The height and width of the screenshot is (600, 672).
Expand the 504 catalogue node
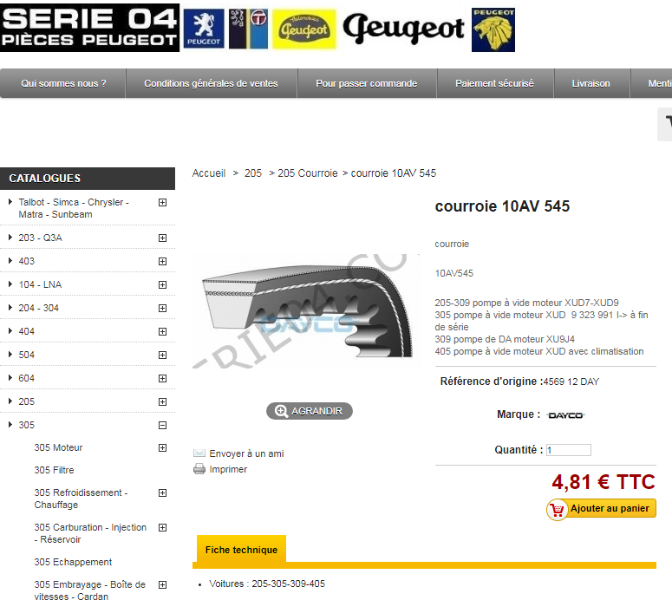click(162, 355)
